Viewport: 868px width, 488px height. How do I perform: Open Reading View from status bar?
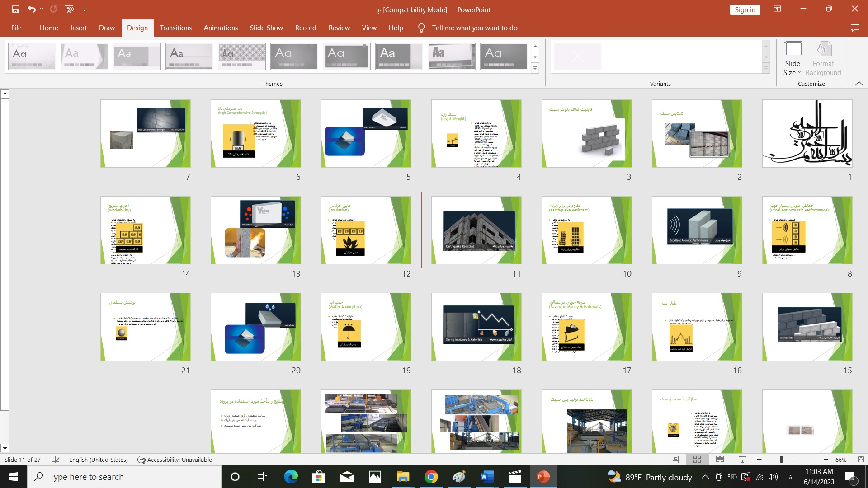[720, 460]
